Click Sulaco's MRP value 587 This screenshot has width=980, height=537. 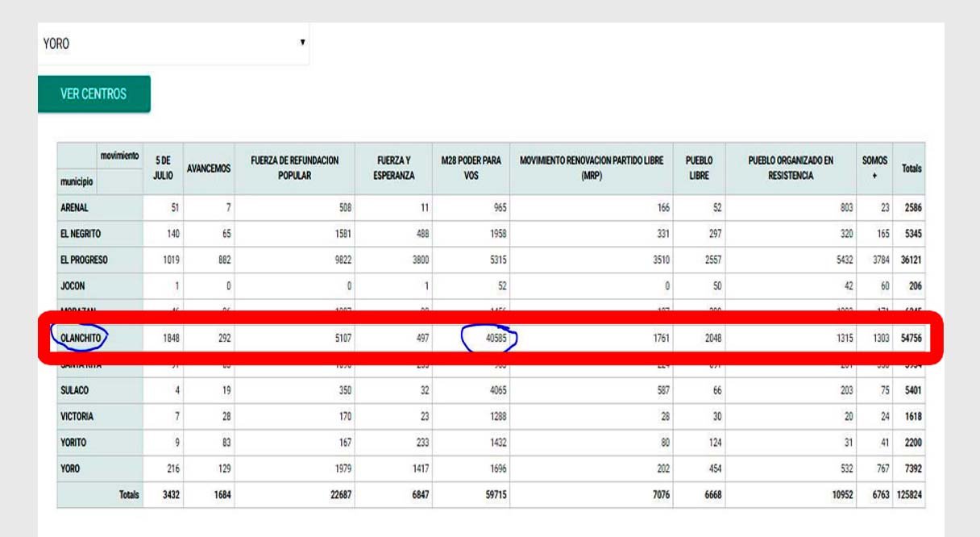point(662,390)
